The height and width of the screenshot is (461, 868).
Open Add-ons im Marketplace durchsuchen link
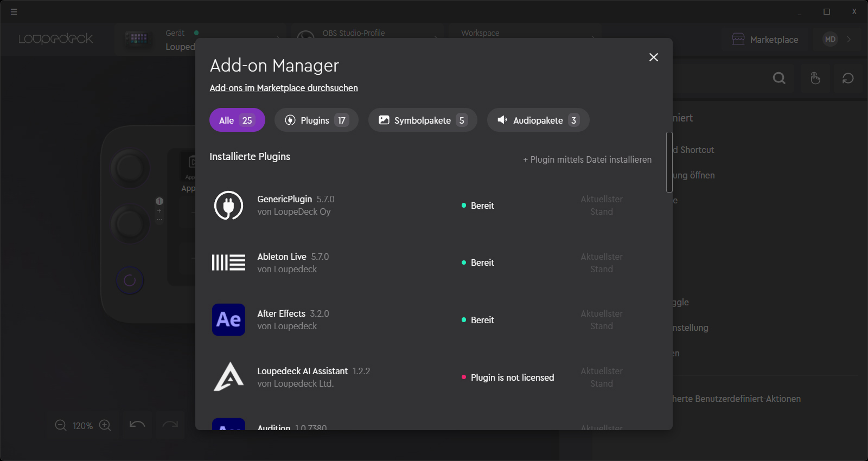(x=284, y=88)
